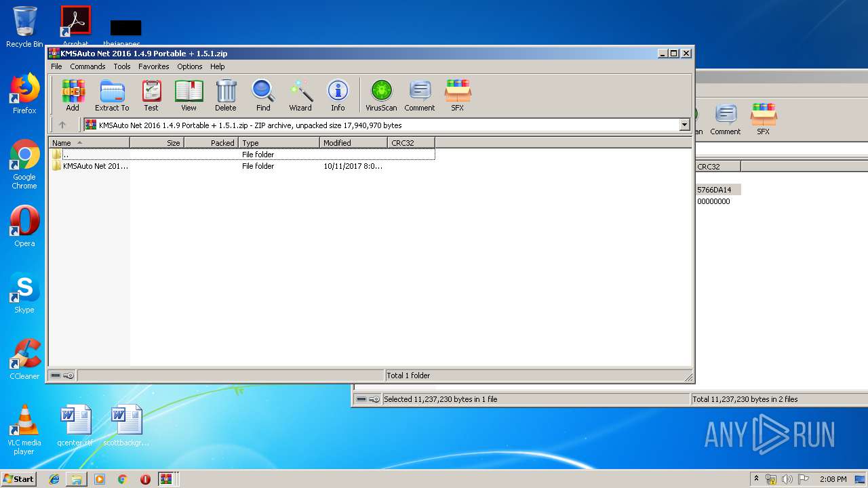Open the View tool

pyautogui.click(x=189, y=95)
